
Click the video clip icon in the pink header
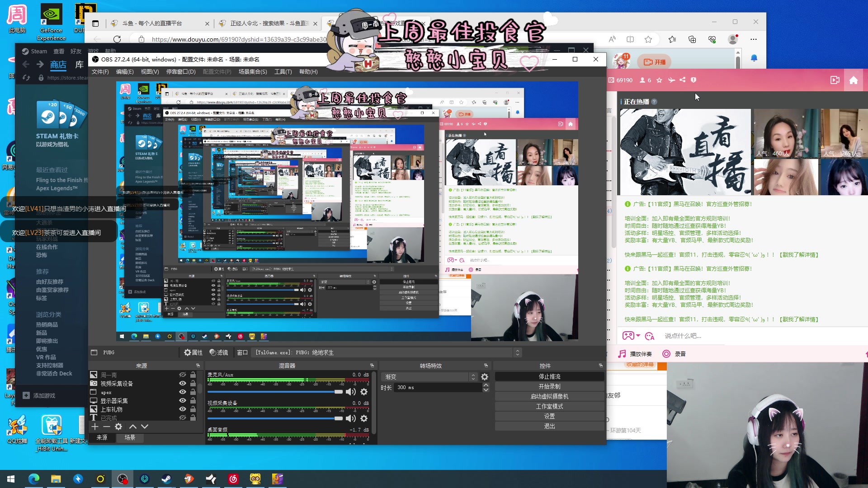coord(835,80)
